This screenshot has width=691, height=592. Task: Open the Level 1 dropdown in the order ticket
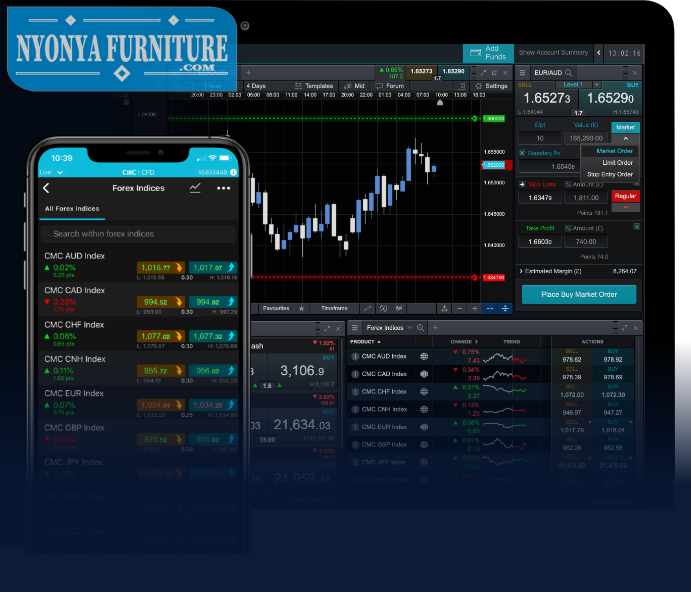point(597,85)
